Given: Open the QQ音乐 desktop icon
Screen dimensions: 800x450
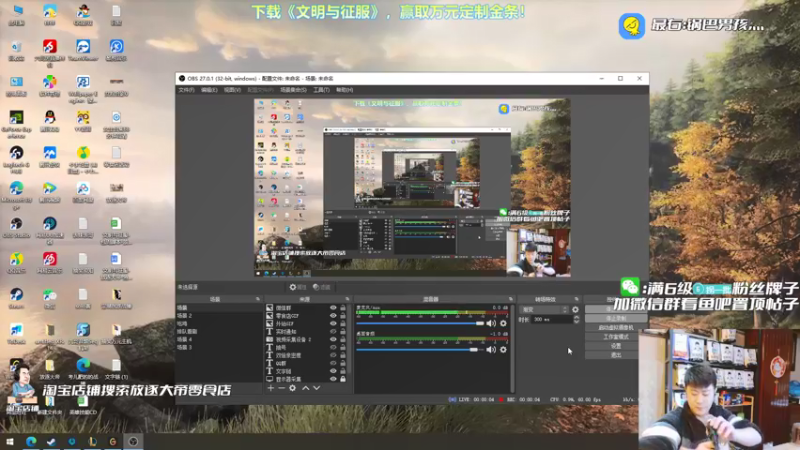Looking at the screenshot, I should [x=16, y=263].
